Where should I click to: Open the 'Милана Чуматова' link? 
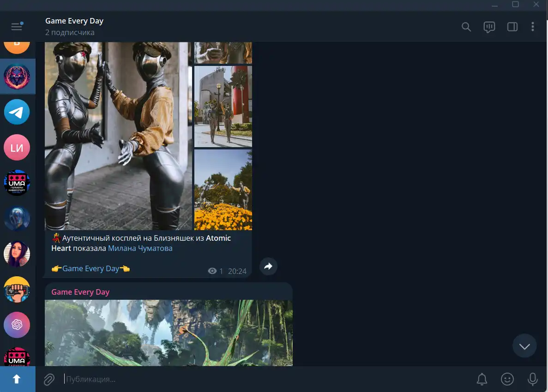(140, 248)
